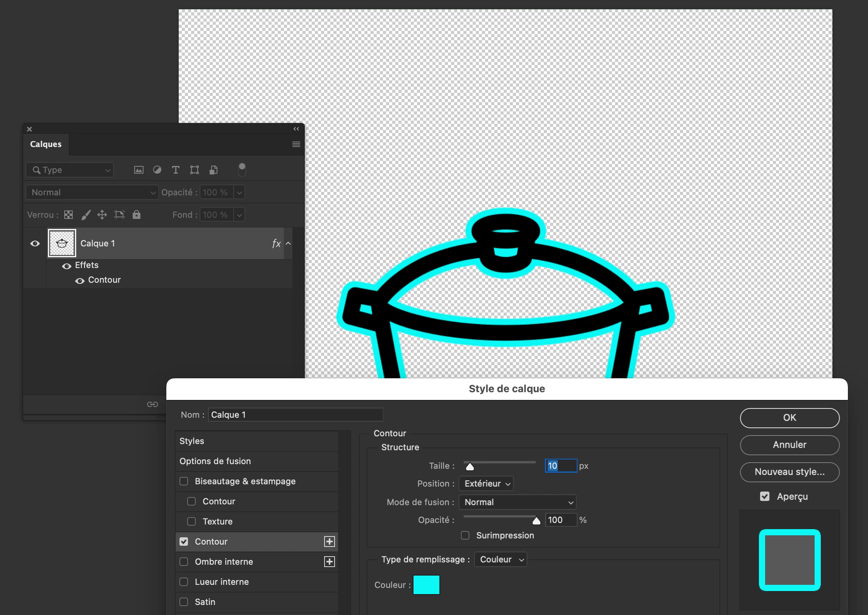
Task: Click the type layer filter icon
Action: click(x=176, y=170)
